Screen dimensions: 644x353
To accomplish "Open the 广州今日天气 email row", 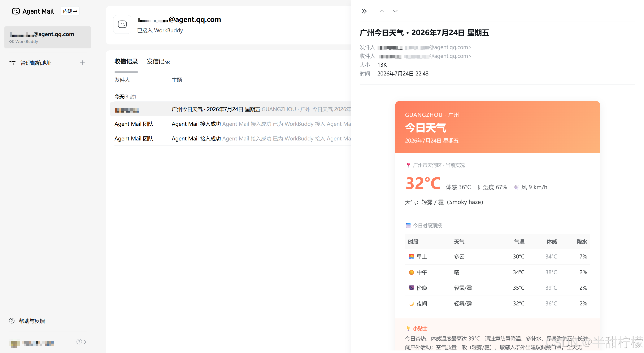I will 230,109.
